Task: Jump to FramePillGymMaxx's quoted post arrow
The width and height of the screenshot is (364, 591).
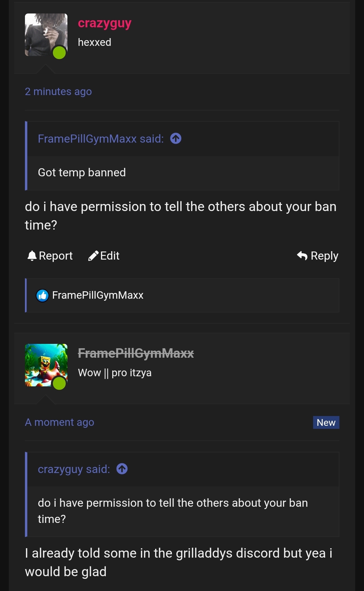Action: [176, 139]
